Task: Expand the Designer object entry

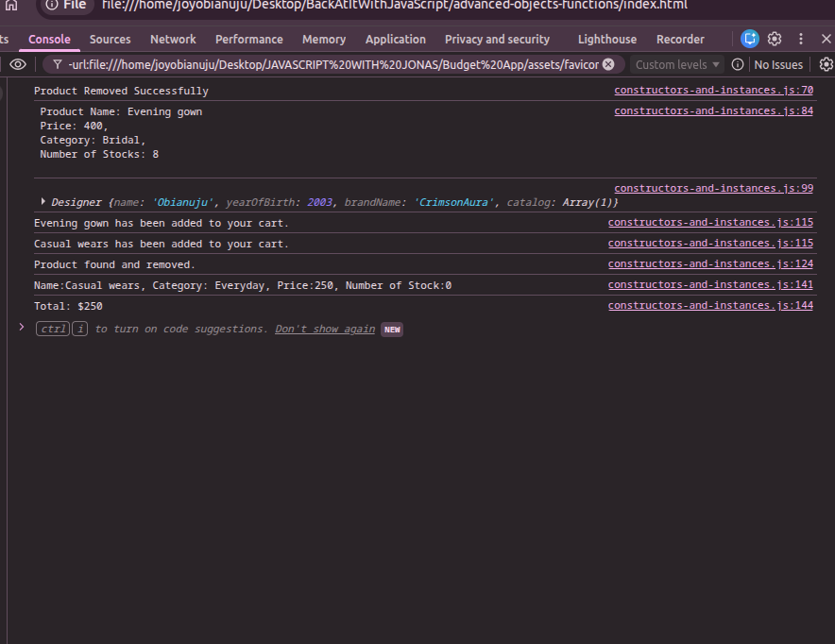Action: 43,202
